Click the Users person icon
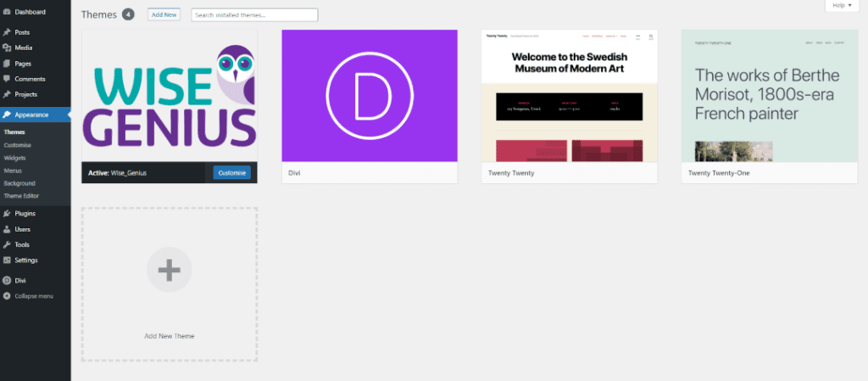 tap(7, 229)
